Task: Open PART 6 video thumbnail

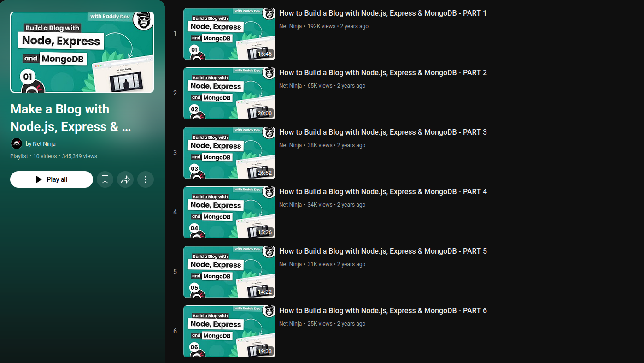Action: [229, 331]
